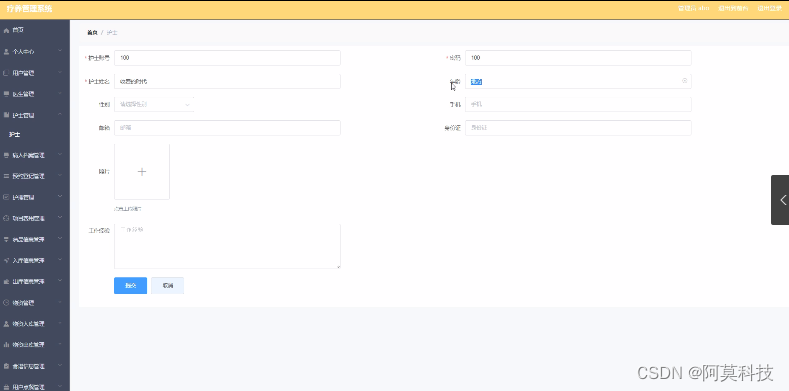
Task: Focus the 邮箱 input field
Action: tap(227, 128)
